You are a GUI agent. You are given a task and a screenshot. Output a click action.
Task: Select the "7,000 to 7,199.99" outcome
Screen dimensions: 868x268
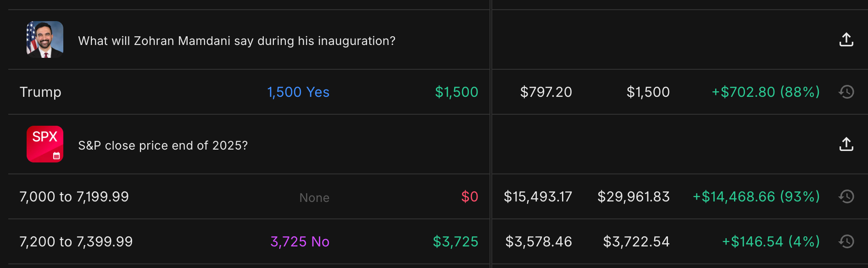point(74,196)
